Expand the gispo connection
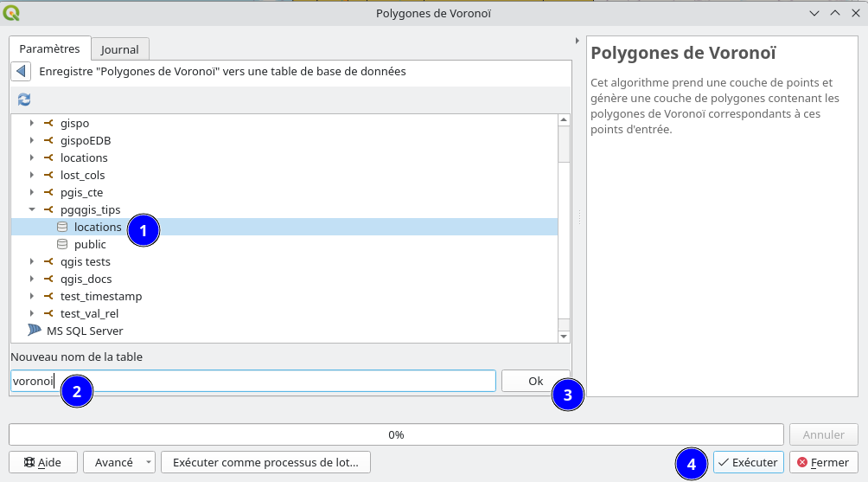This screenshot has width=868, height=482. pyautogui.click(x=31, y=123)
